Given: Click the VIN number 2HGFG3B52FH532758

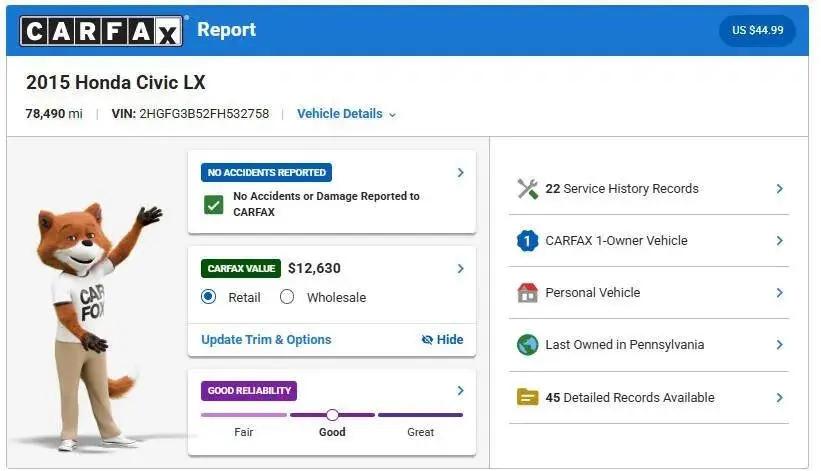Looking at the screenshot, I should click(204, 114).
